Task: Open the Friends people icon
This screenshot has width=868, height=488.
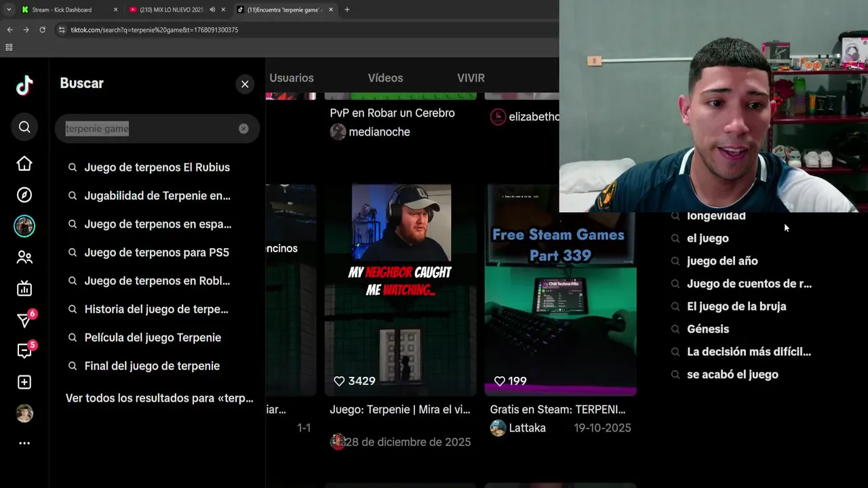Action: pos(24,257)
